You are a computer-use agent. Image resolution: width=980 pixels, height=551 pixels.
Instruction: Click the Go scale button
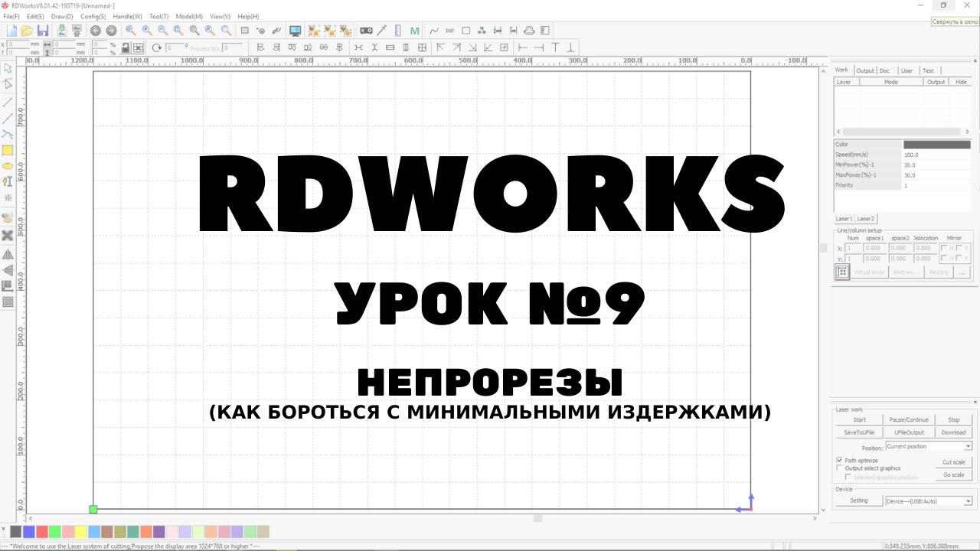pos(953,474)
